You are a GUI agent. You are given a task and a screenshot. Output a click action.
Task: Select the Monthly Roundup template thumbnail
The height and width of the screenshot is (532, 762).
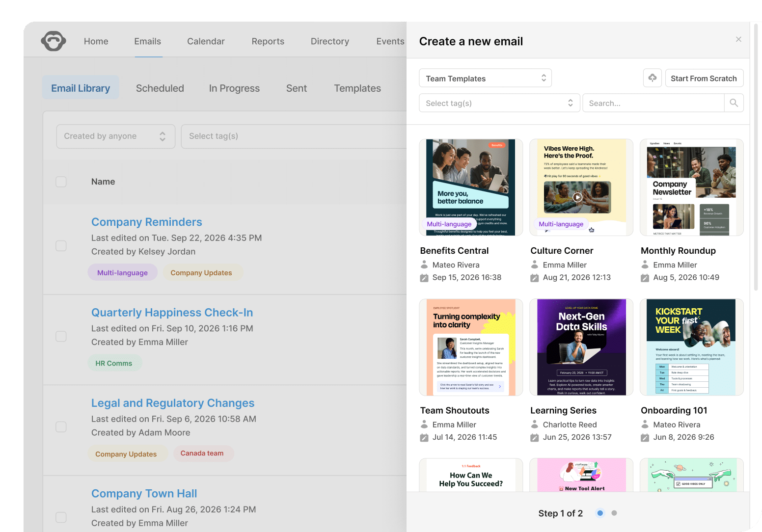coord(691,187)
